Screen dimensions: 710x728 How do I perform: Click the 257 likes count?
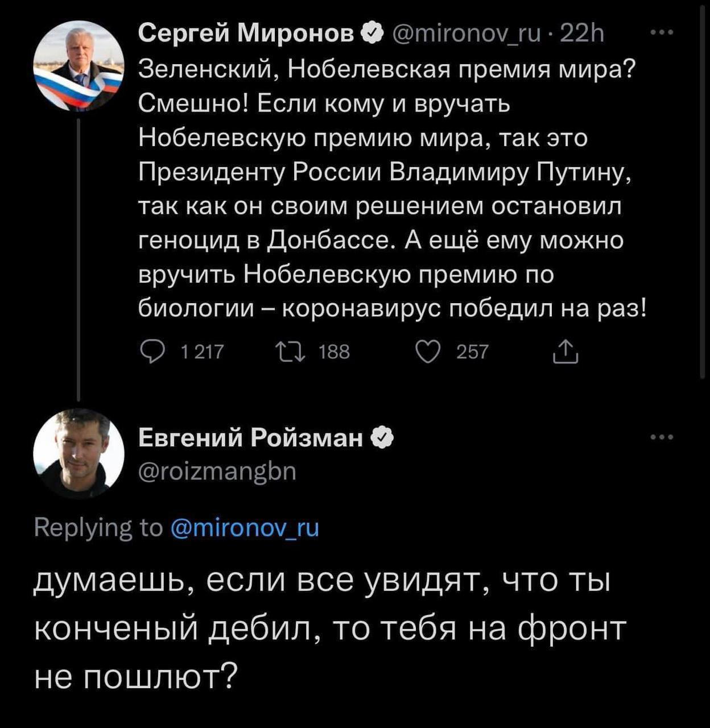point(472,353)
